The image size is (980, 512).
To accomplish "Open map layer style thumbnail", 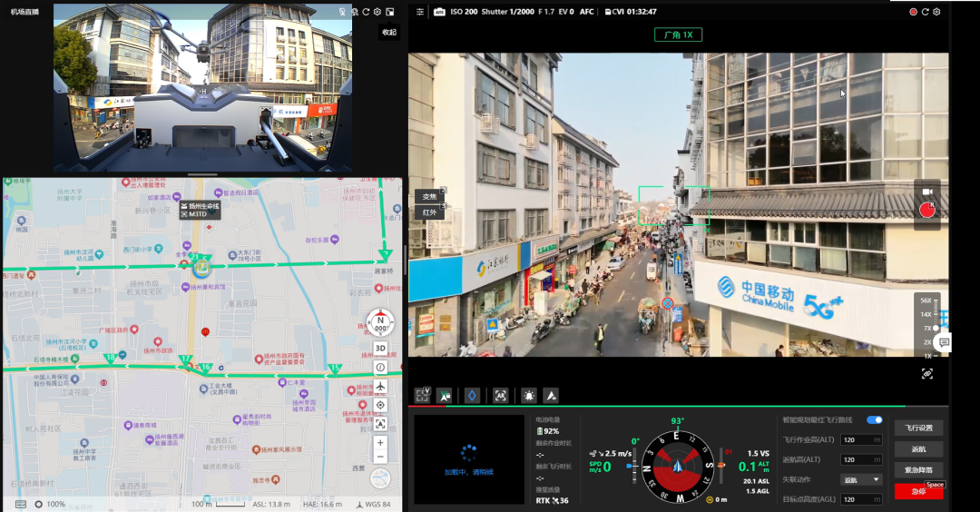I will point(380,479).
